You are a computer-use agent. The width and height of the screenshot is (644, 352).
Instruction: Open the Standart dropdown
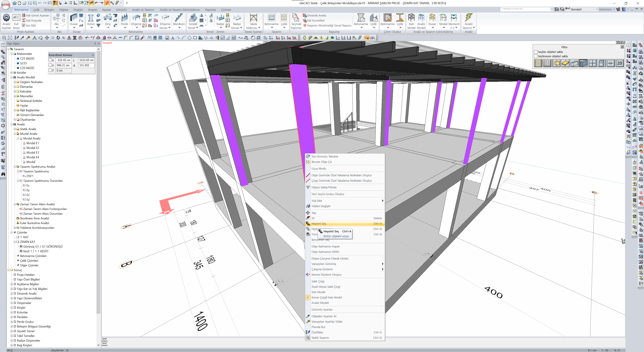tap(597, 9)
